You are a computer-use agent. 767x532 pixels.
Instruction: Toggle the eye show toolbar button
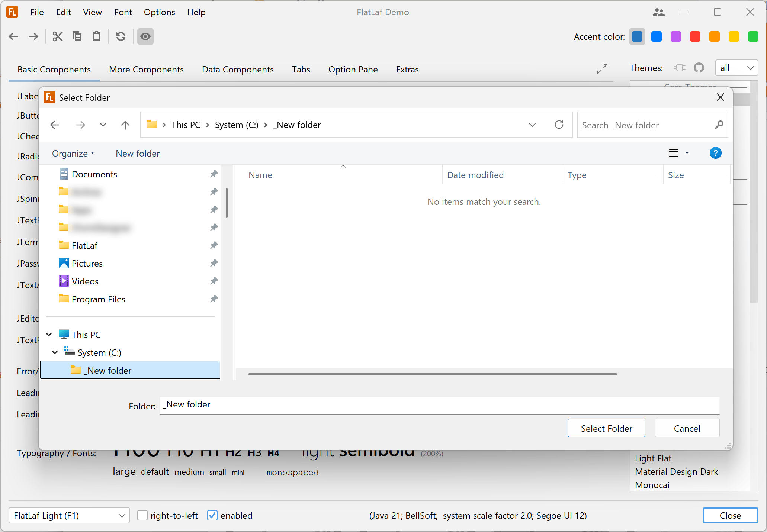[145, 36]
